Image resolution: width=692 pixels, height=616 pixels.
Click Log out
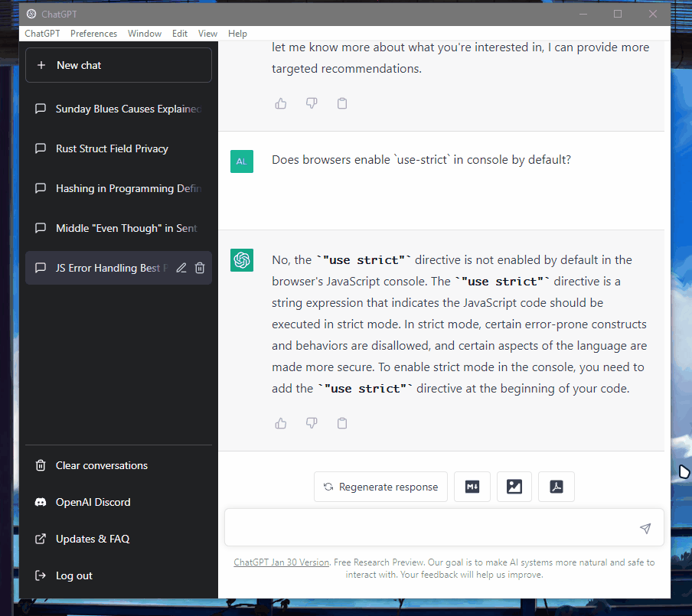pos(119,575)
